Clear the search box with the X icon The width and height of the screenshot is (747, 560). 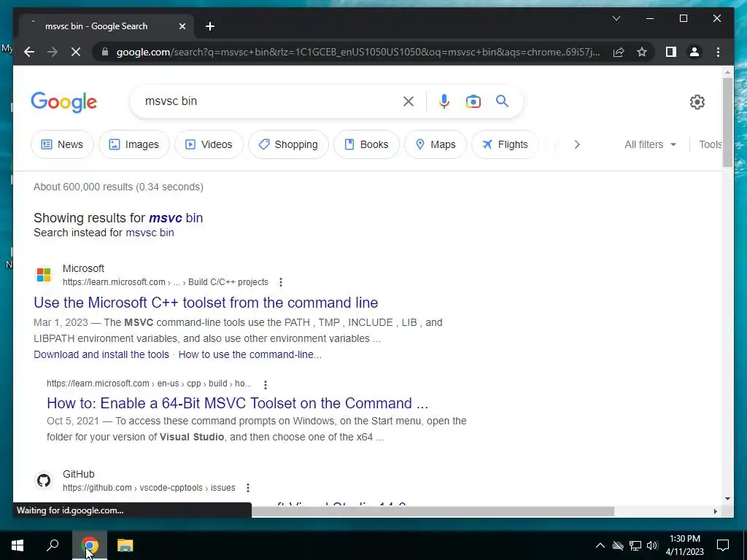pos(409,101)
